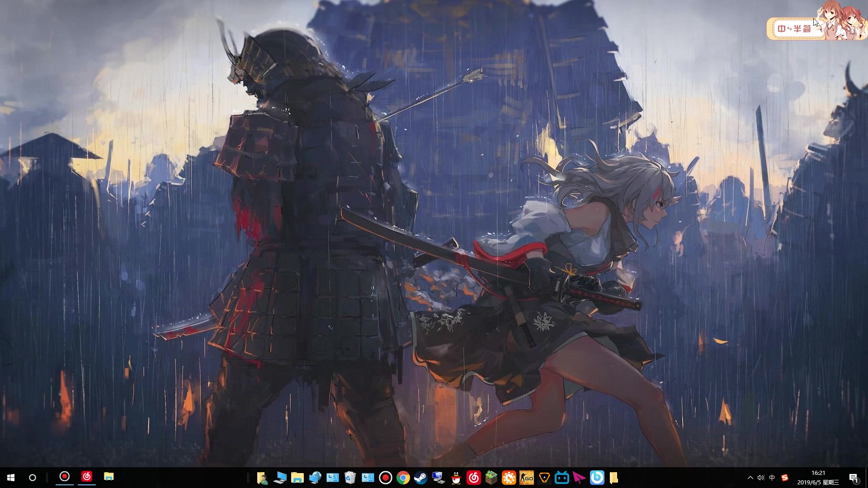Launch the yellow triangle game platform app
The image size is (868, 488).
coord(544,478)
